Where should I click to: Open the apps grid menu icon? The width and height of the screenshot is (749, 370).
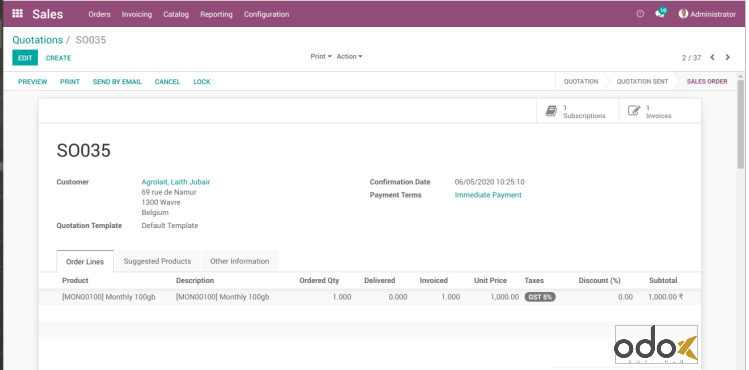[x=17, y=14]
